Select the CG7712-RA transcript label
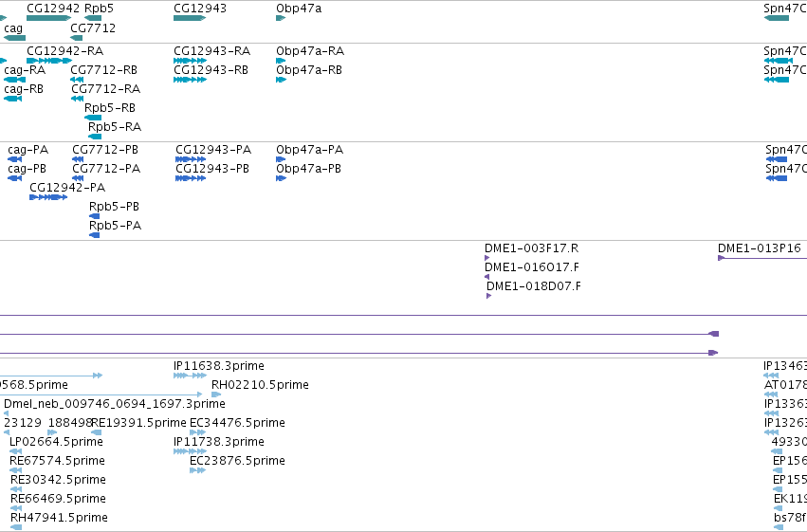The height and width of the screenshot is (532, 807). [x=105, y=89]
